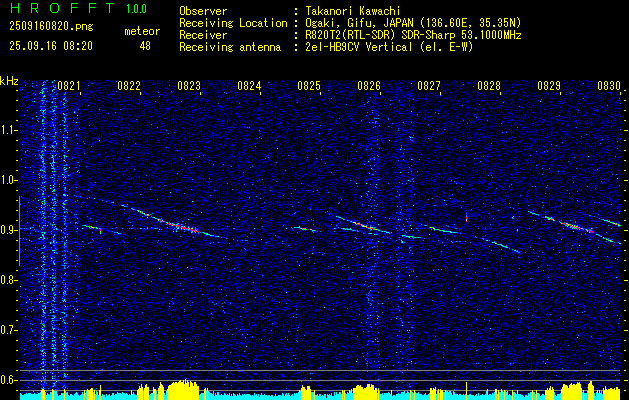The image size is (629, 400).
Task: Click the 0.8 frequency axis label
Action: (x=8, y=280)
